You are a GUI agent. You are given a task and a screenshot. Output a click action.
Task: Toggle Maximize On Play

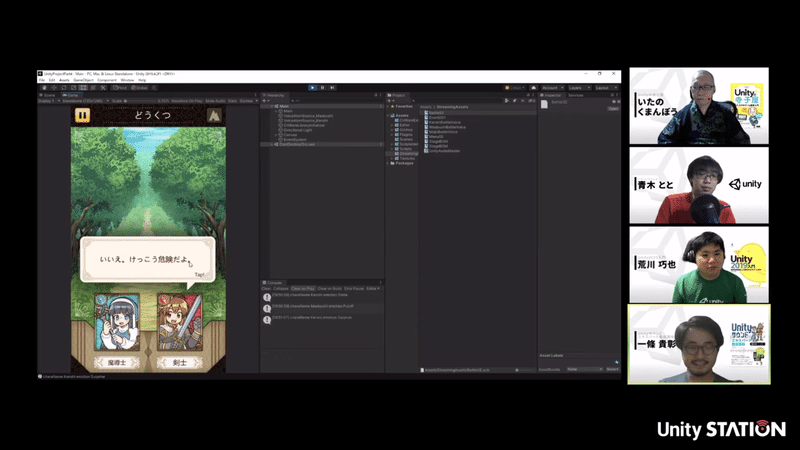click(x=187, y=101)
